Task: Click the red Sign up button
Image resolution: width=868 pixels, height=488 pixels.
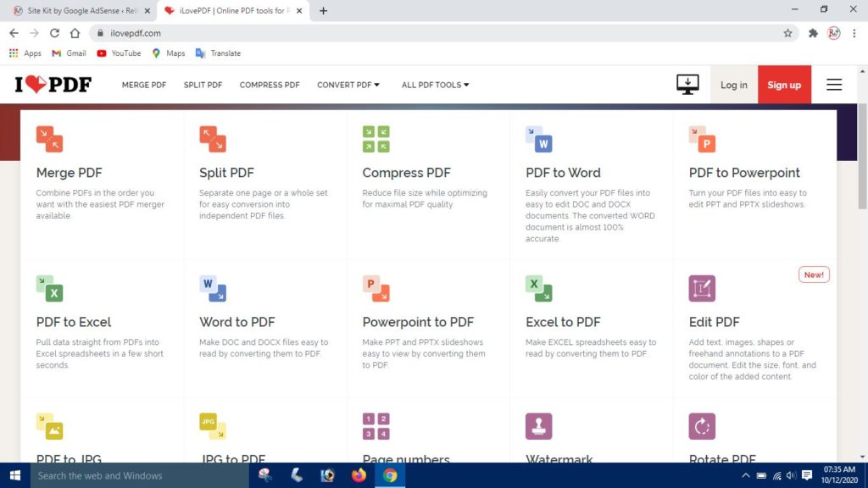Action: tap(784, 85)
